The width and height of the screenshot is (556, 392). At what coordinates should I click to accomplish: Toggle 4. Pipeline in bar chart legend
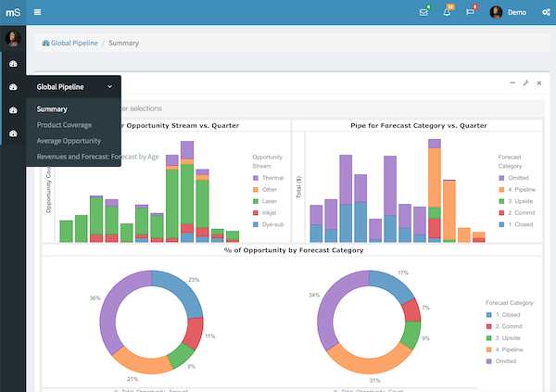[517, 189]
